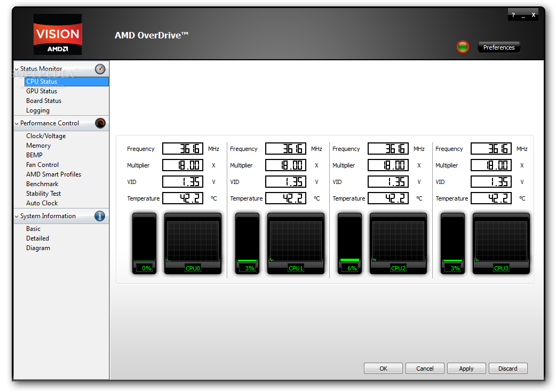This screenshot has width=556, height=392.
Task: Click the CPU0 multiplier readout
Action: pos(182,165)
